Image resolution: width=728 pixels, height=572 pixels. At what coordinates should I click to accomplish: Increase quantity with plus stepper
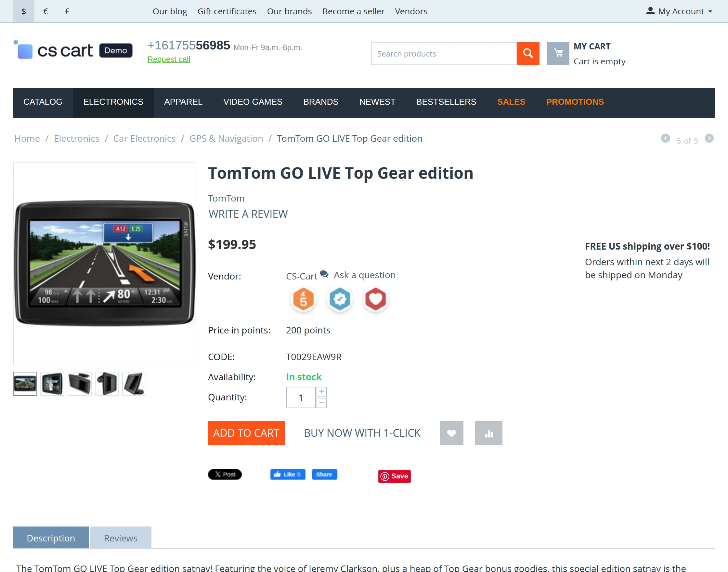(x=321, y=392)
